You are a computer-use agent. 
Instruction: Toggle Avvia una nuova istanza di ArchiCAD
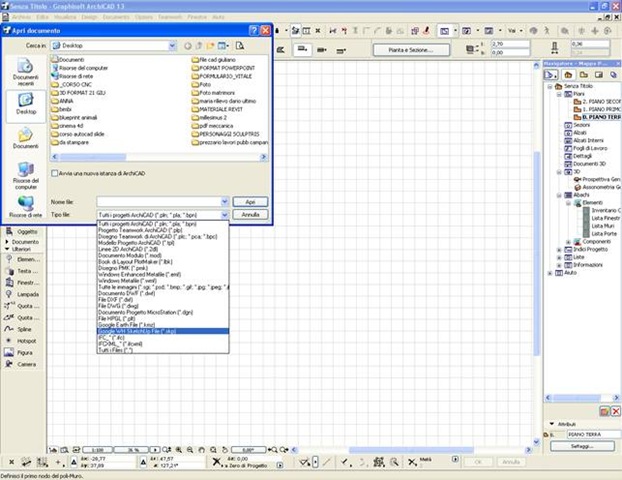(55, 173)
